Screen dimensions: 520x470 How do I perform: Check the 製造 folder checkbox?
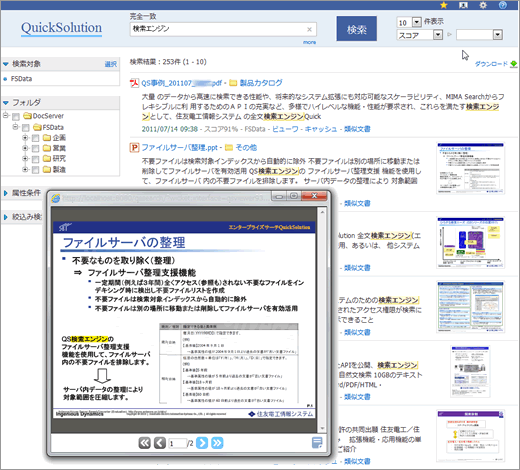(35, 170)
